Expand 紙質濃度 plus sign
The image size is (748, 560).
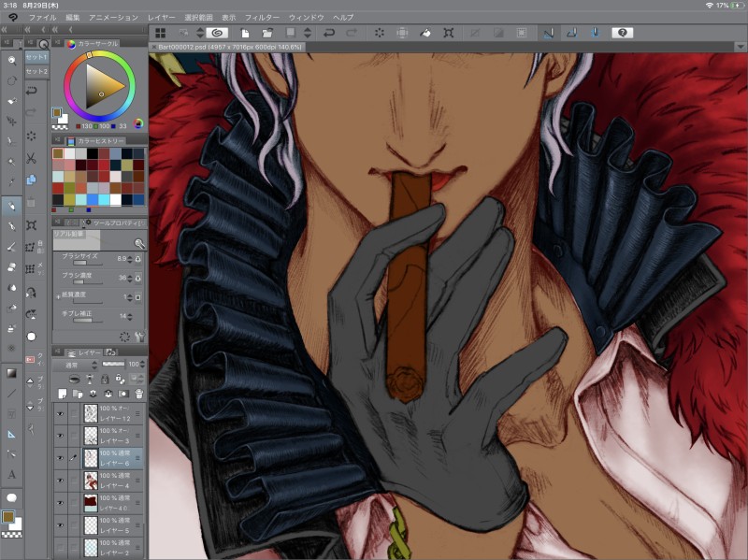point(58,296)
